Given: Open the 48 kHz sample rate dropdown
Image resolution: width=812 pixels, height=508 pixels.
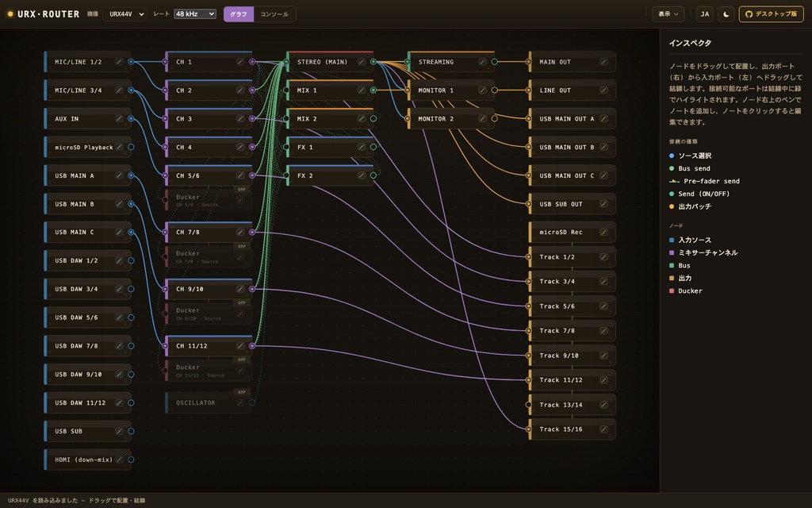Looking at the screenshot, I should point(195,14).
